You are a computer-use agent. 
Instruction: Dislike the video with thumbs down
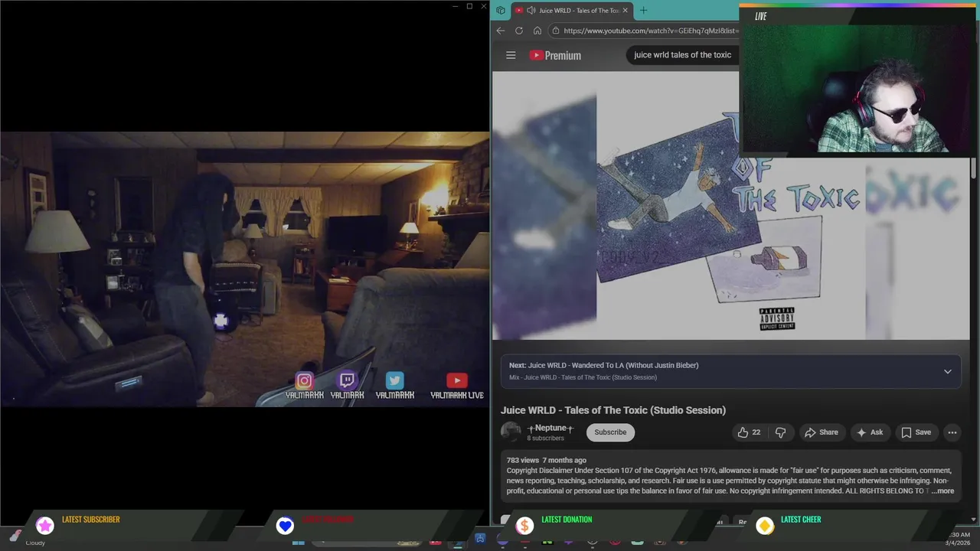click(780, 432)
